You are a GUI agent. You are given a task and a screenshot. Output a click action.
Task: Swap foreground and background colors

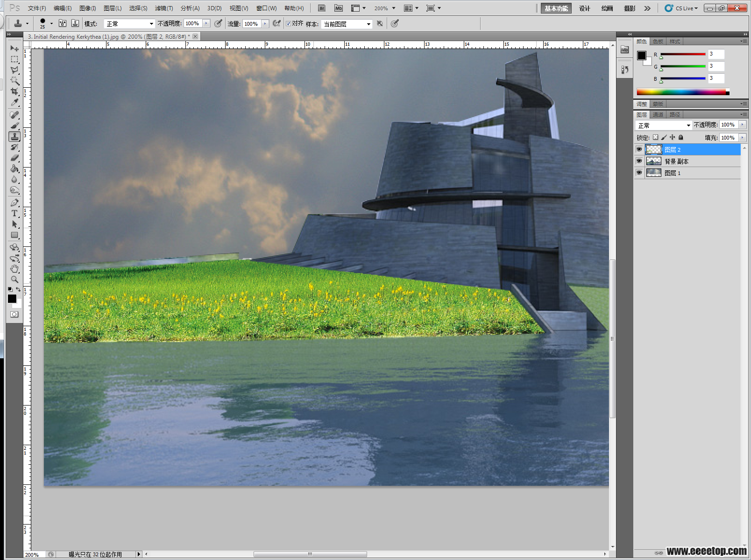19,289
